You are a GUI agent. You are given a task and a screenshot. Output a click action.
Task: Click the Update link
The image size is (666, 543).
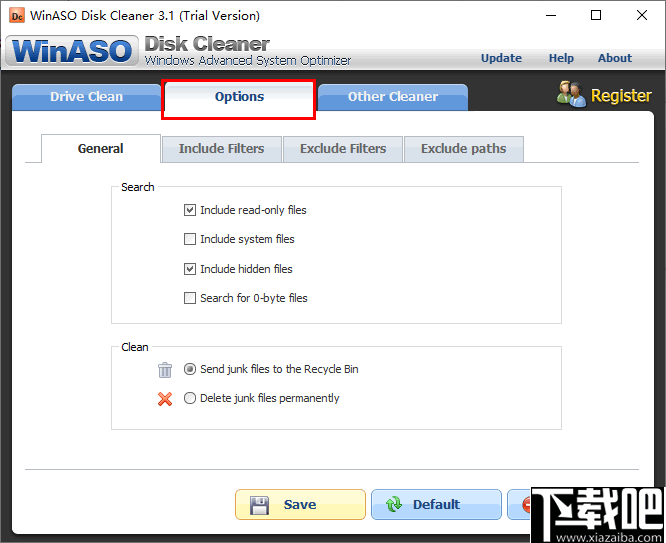(x=501, y=58)
